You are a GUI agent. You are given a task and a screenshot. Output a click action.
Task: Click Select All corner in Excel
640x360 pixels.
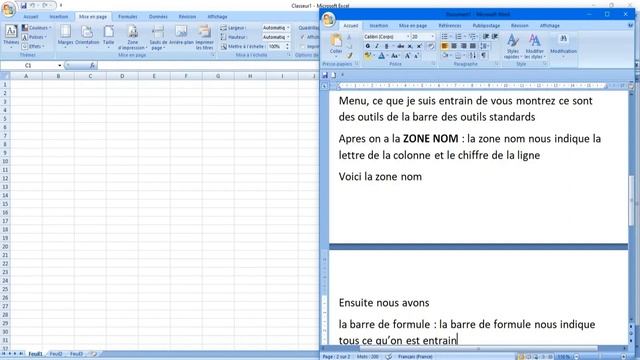5,76
